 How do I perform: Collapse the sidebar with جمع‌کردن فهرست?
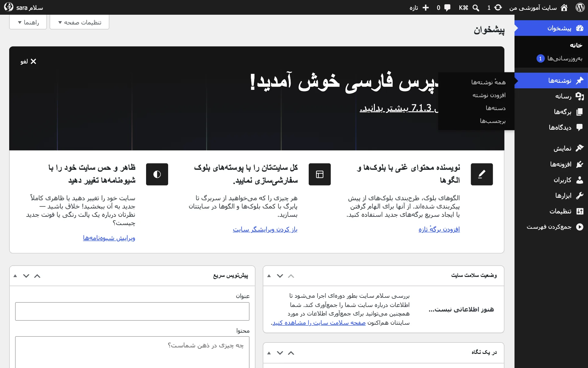pos(551,227)
